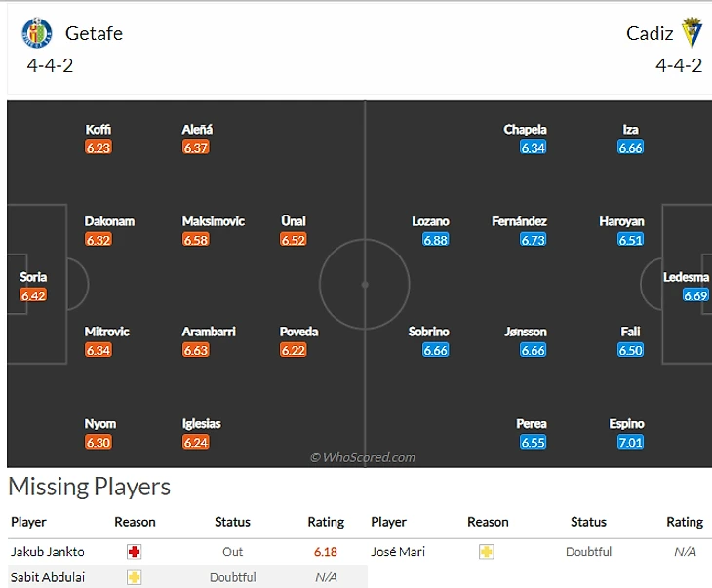Viewport: 712px width, 588px height.
Task: Click the Getafe club crest icon
Action: (37, 33)
